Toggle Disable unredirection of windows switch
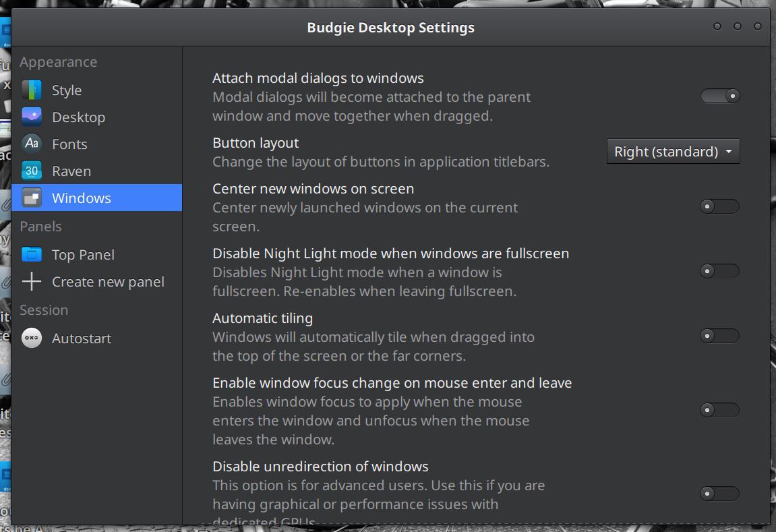The image size is (776, 532). [720, 494]
